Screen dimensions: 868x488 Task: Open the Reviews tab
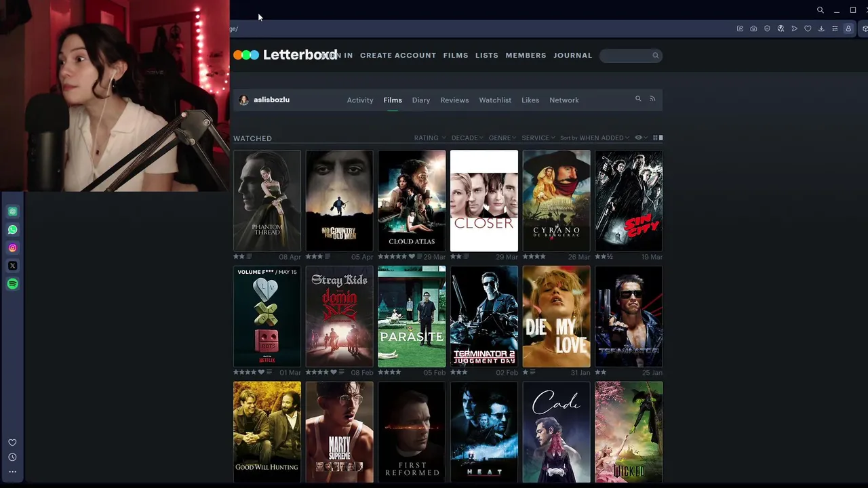click(454, 100)
